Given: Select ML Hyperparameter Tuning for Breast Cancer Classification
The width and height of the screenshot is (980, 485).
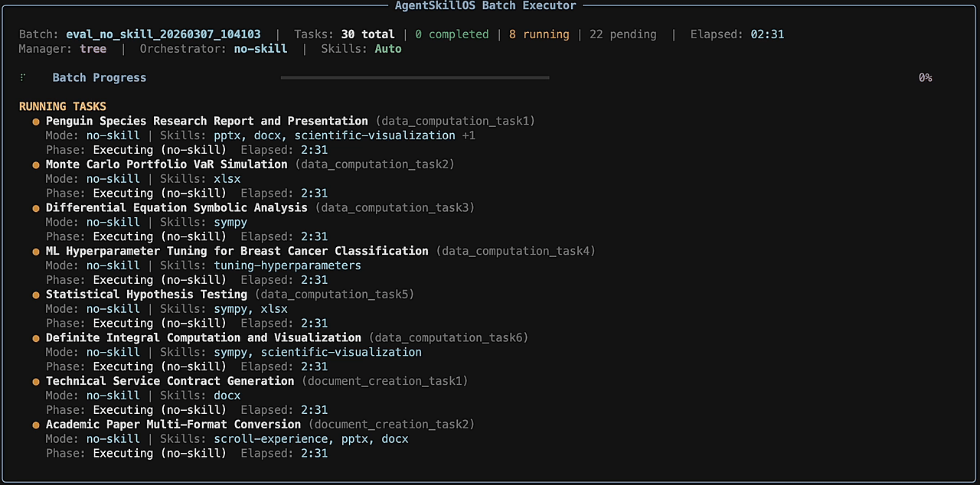Looking at the screenshot, I should click(x=237, y=251).
